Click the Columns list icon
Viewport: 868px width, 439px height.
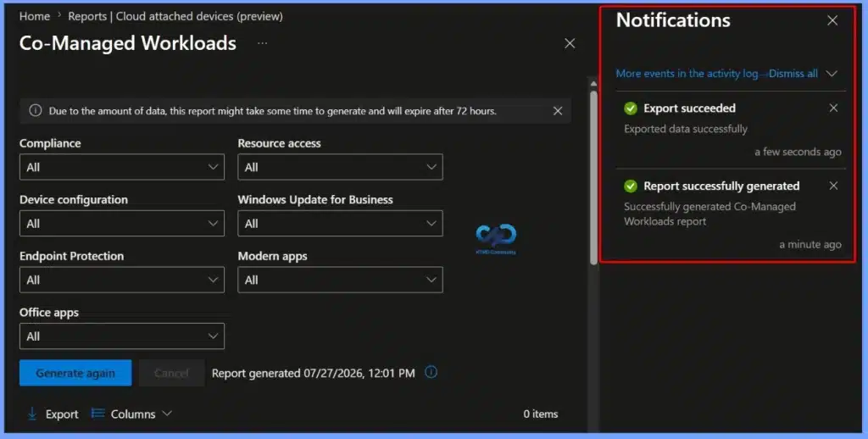[x=98, y=414]
